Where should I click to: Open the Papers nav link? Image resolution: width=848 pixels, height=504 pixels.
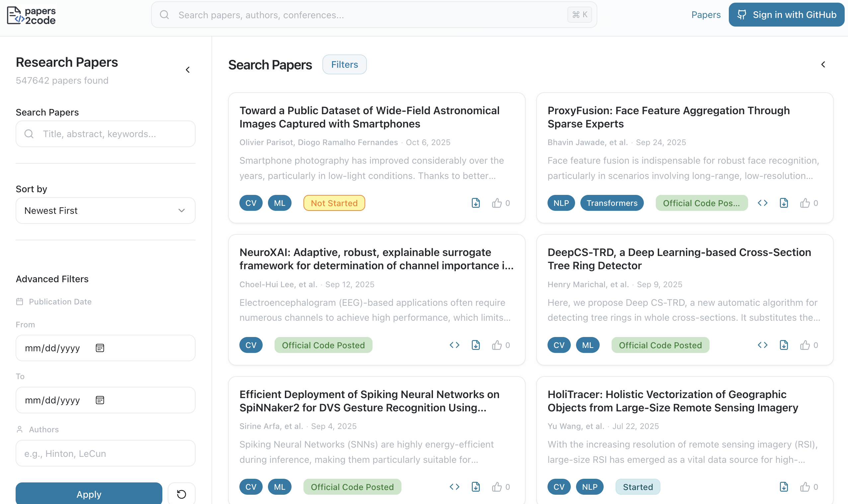(706, 15)
